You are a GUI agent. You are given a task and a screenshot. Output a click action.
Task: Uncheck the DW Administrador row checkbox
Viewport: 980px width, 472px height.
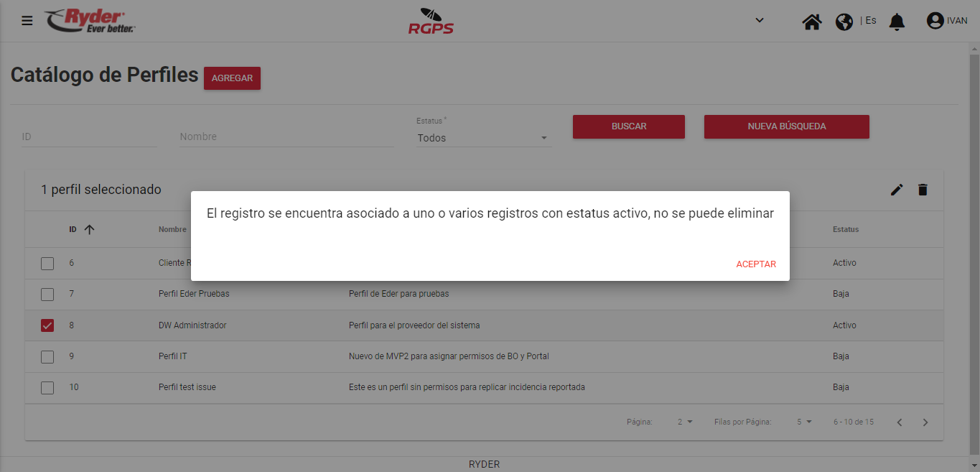(47, 325)
